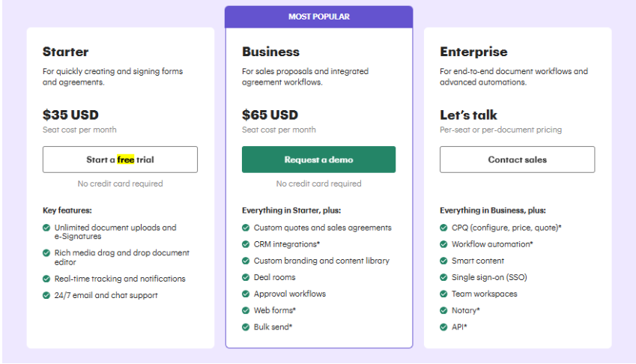Viewport: 636px width, 364px height.
Task: Click checkmark icon next to Single sign-on (SSO)
Action: (444, 277)
